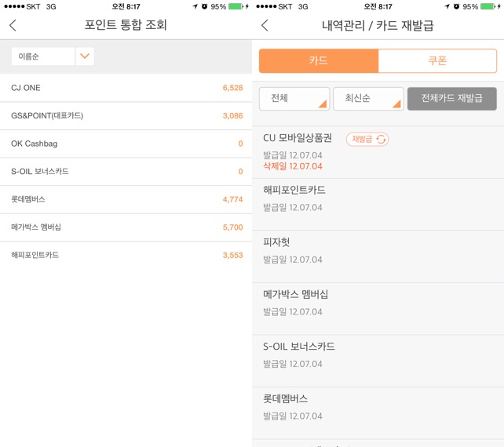Tap the 5,700 points value

tap(232, 227)
